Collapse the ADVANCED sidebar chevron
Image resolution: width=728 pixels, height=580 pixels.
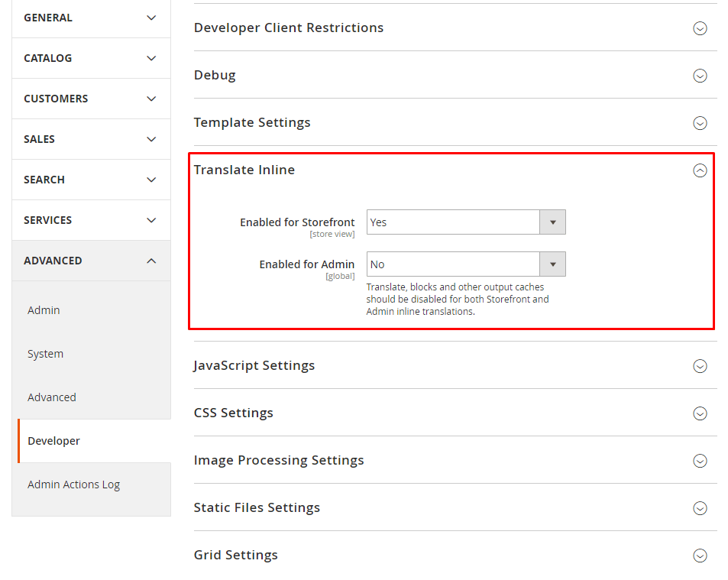click(x=151, y=261)
